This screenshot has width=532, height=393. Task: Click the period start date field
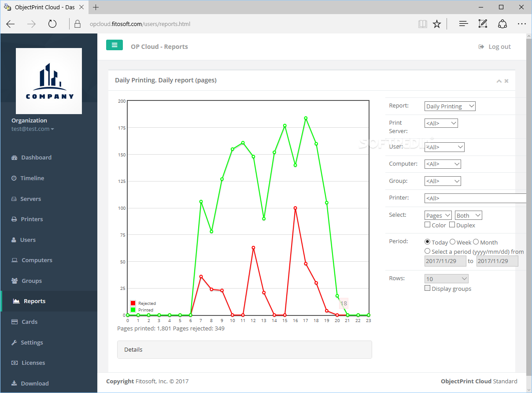tap(445, 261)
